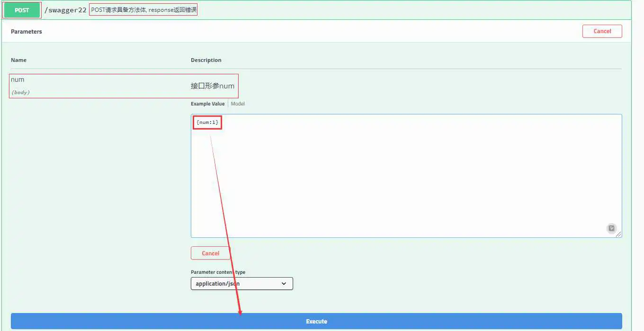The width and height of the screenshot is (644, 331).
Task: Click the green POST method badge
Action: (x=22, y=10)
